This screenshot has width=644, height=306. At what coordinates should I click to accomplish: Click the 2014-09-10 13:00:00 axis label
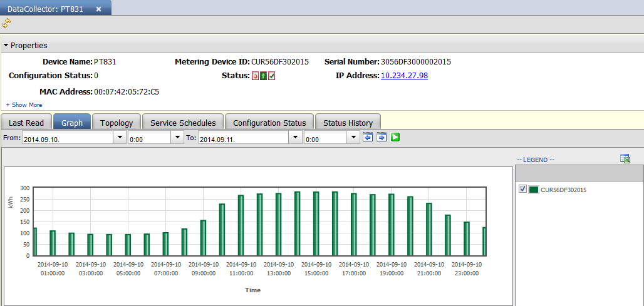[x=279, y=268]
